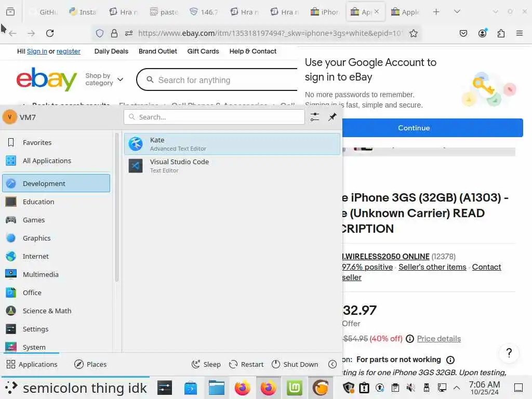Open the first Firefox taskbar icon
The width and height of the screenshot is (532, 399).
[242, 388]
